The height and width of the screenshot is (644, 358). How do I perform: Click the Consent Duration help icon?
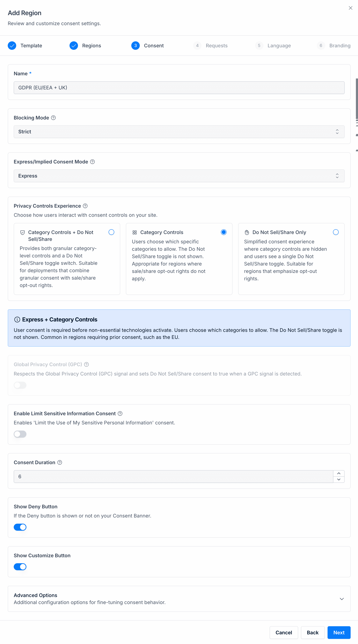(x=60, y=462)
